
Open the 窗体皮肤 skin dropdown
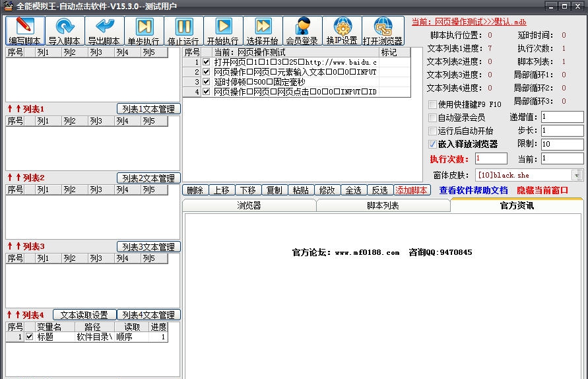[577, 175]
